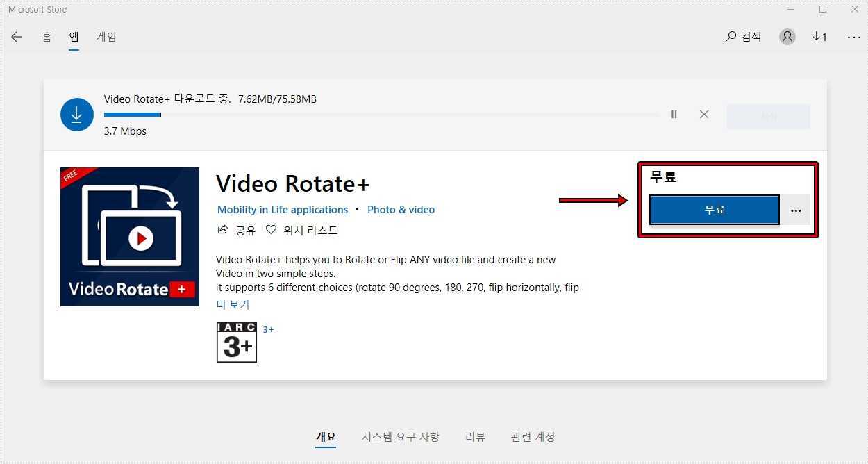This screenshot has height=464, width=868.
Task: Open downloads queue showing 1 item
Action: tap(819, 37)
